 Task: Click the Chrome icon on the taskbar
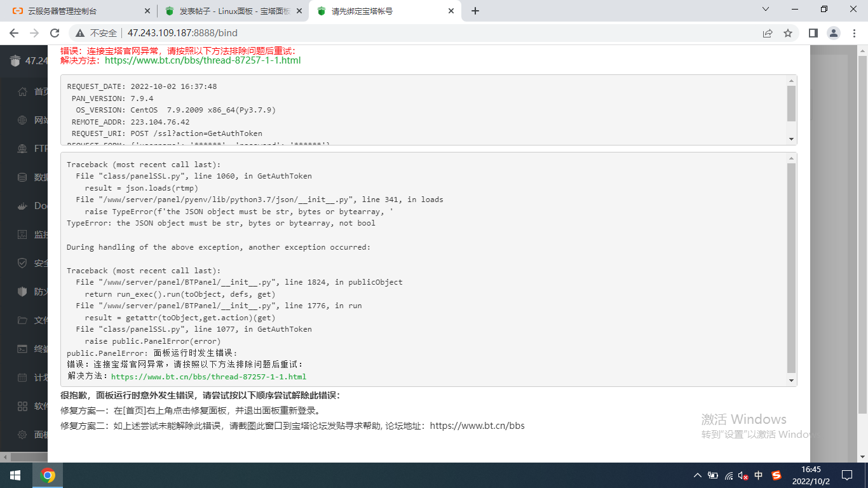tap(48, 475)
